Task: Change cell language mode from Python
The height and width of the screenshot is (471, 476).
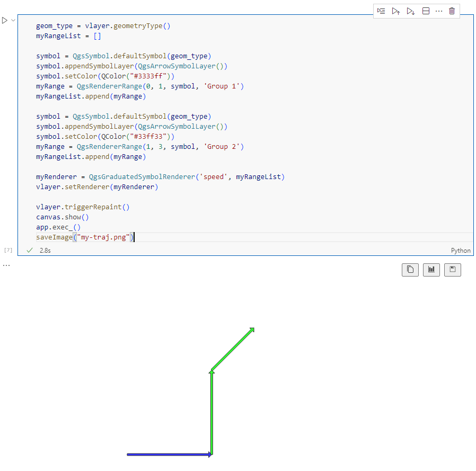Action: pyautogui.click(x=460, y=251)
